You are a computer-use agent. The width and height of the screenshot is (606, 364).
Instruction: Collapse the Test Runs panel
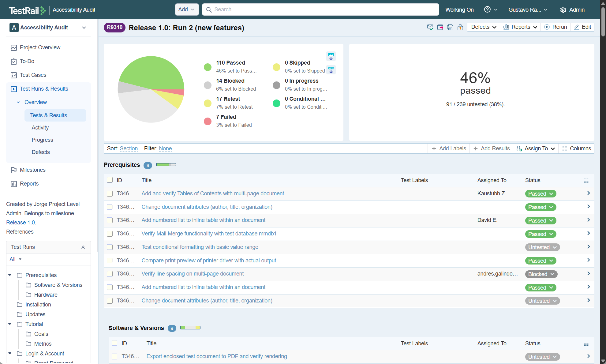(83, 247)
